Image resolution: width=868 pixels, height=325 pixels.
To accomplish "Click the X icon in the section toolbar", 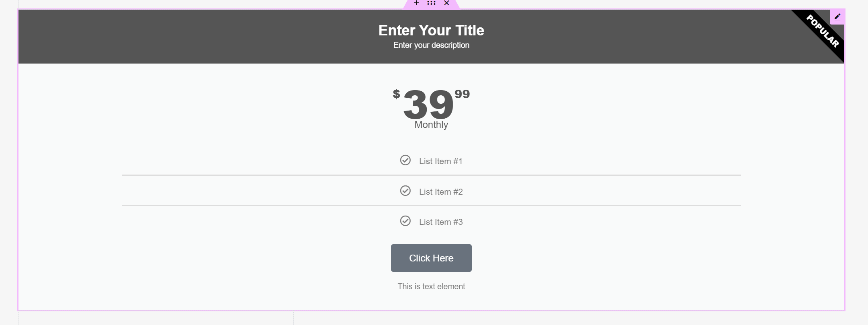I will pyautogui.click(x=446, y=3).
